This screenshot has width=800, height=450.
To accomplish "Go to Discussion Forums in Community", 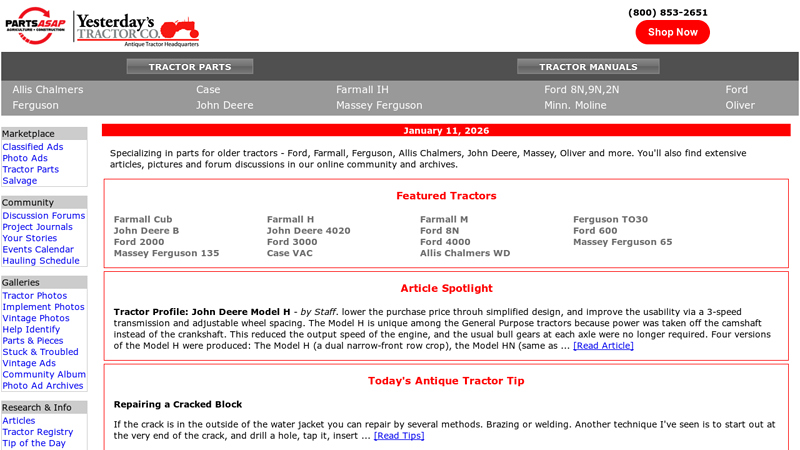I will (44, 216).
